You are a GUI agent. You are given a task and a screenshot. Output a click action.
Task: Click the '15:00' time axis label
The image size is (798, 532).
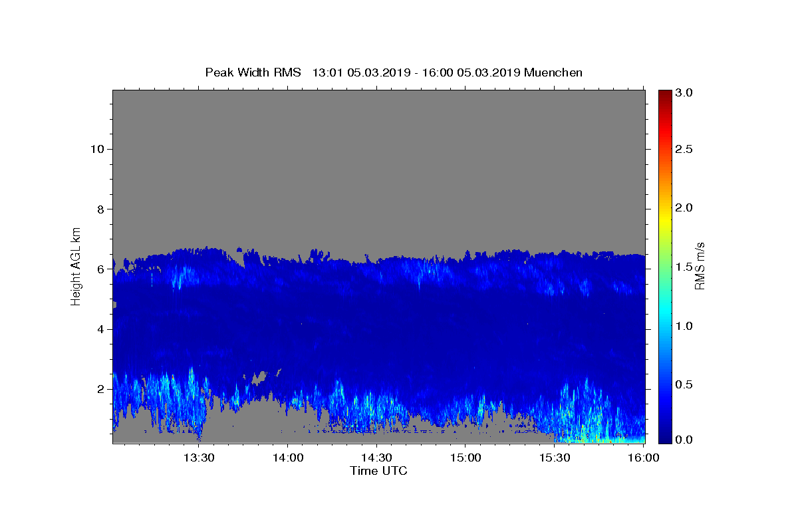pos(465,458)
